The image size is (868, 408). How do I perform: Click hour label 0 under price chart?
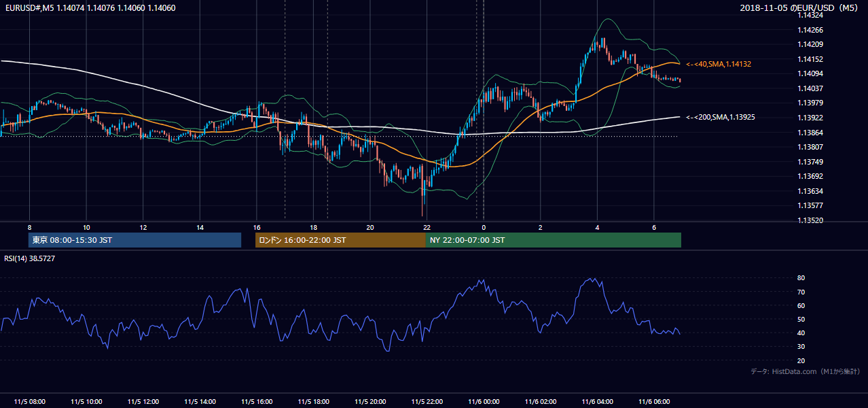click(x=484, y=227)
